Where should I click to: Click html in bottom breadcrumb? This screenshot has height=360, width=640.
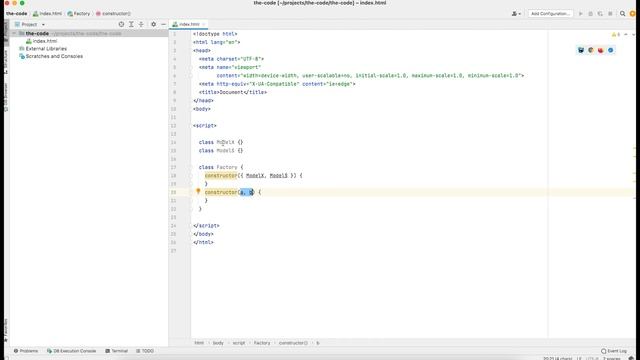pyautogui.click(x=199, y=343)
